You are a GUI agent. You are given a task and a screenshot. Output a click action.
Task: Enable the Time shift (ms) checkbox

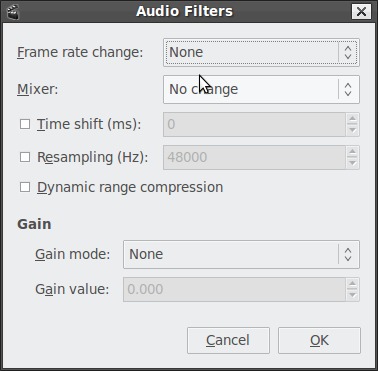coord(25,124)
